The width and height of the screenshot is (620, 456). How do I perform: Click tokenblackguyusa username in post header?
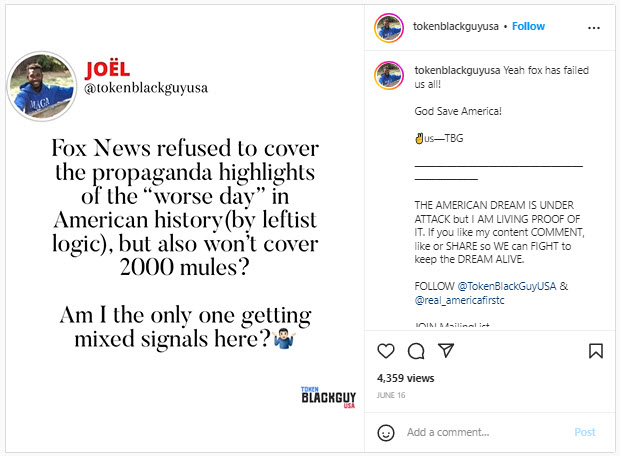454,26
